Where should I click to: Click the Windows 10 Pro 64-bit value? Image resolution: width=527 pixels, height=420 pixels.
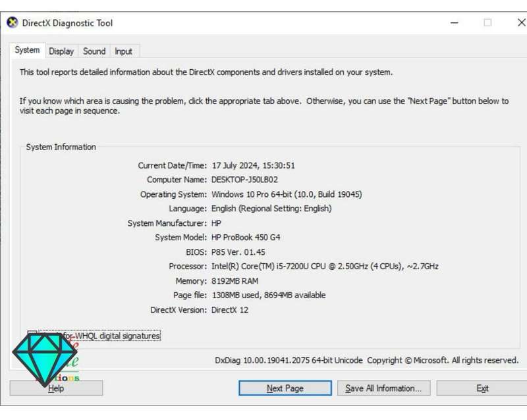pos(287,194)
